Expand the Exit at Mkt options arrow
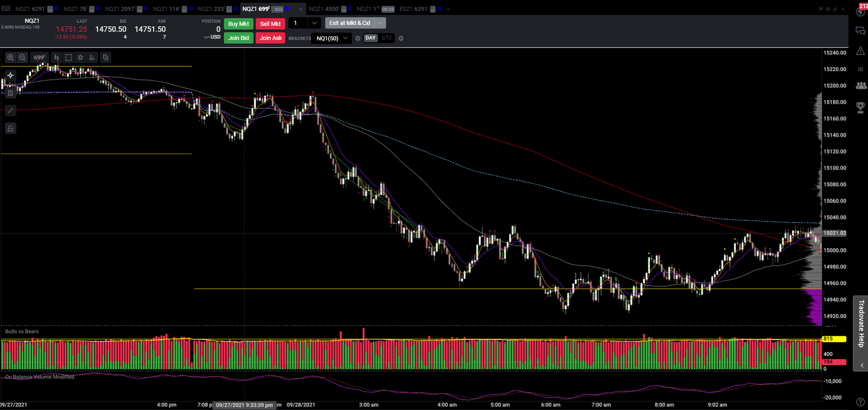This screenshot has width=868, height=410. pos(380,23)
